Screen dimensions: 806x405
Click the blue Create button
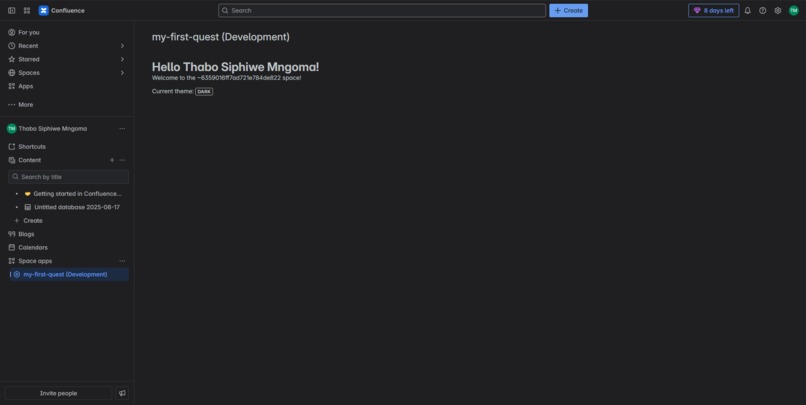click(x=569, y=10)
